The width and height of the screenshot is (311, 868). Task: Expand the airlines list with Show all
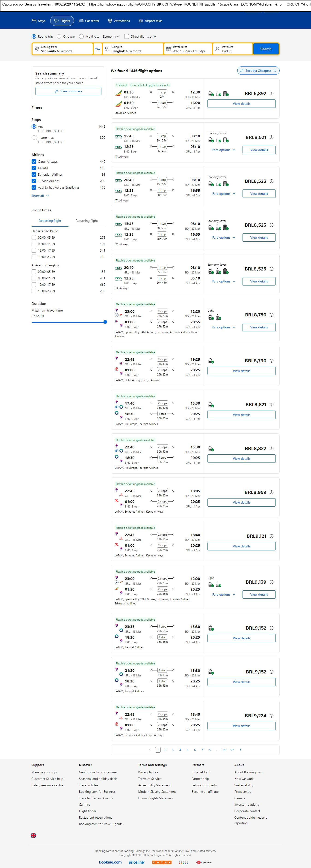tap(40, 196)
